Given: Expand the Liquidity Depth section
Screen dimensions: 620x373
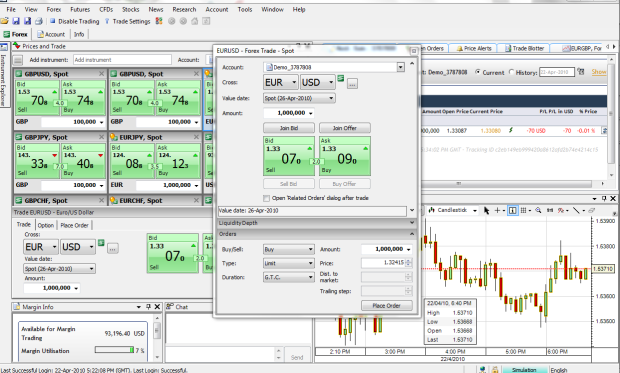Looking at the screenshot, I should click(316, 223).
